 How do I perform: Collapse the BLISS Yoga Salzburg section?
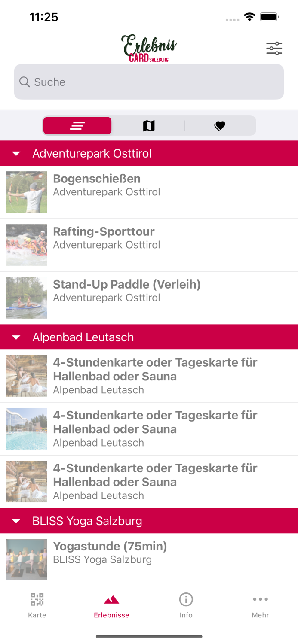[x=16, y=520]
